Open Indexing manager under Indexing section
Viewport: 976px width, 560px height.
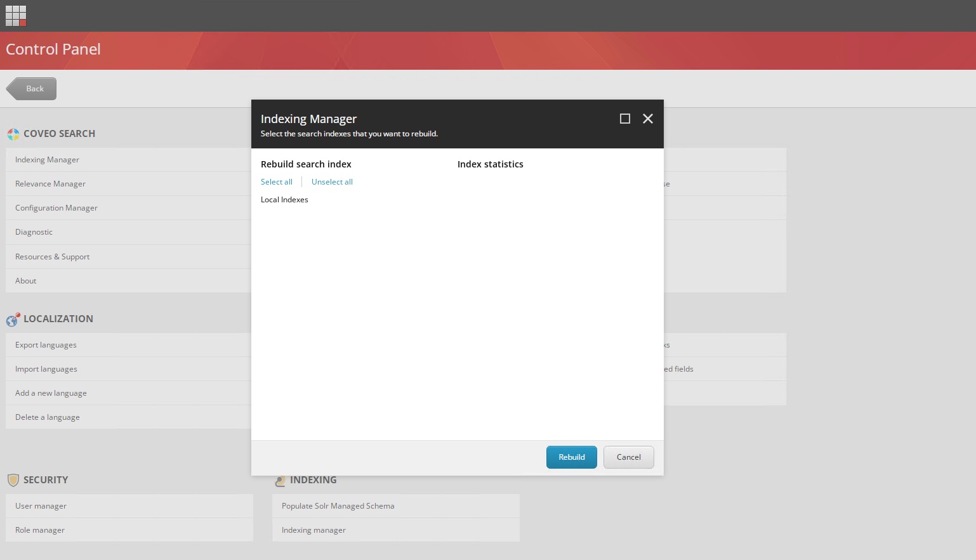(396, 530)
